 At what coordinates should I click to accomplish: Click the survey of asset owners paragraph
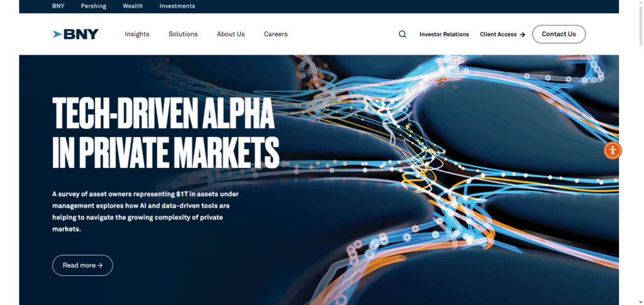pyautogui.click(x=145, y=211)
